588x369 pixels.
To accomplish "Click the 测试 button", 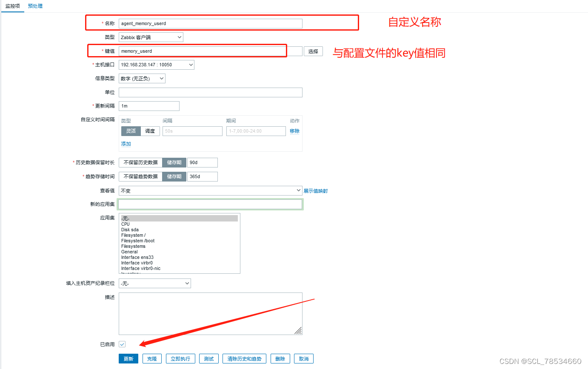I will point(208,359).
